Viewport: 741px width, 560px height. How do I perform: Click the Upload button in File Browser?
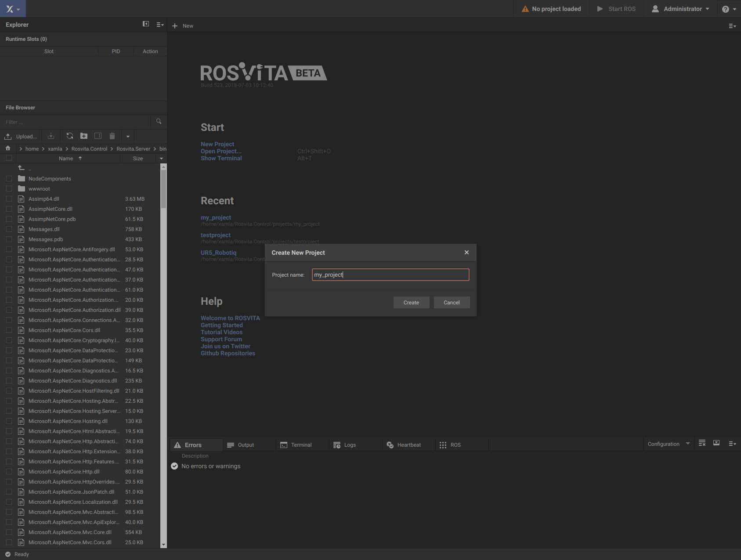21,137
